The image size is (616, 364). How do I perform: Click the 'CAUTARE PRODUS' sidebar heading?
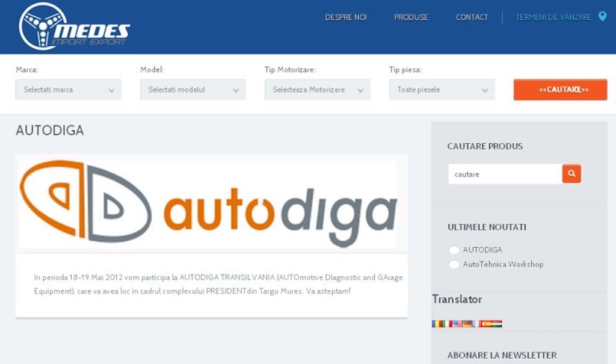click(x=485, y=146)
